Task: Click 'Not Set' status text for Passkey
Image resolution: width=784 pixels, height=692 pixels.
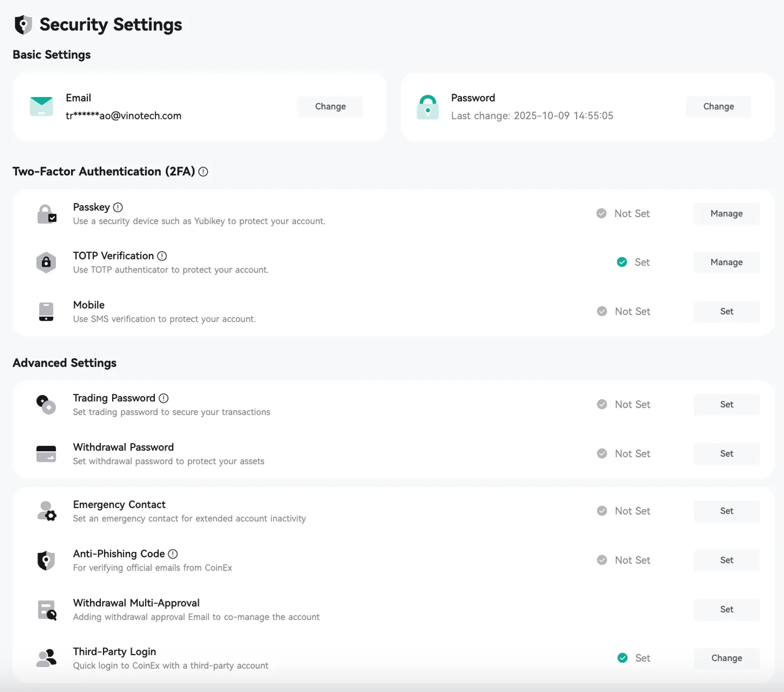Action: click(632, 214)
